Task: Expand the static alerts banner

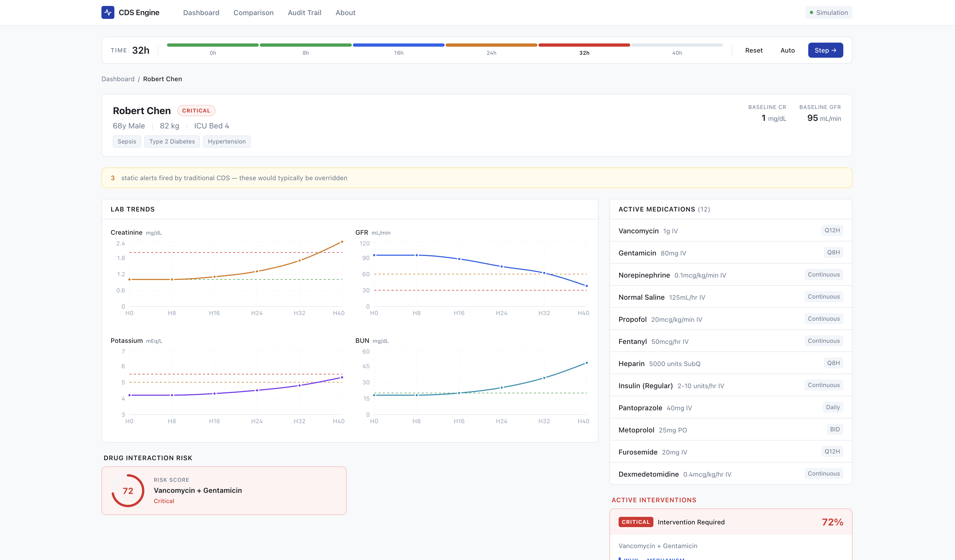Action: (x=476, y=178)
